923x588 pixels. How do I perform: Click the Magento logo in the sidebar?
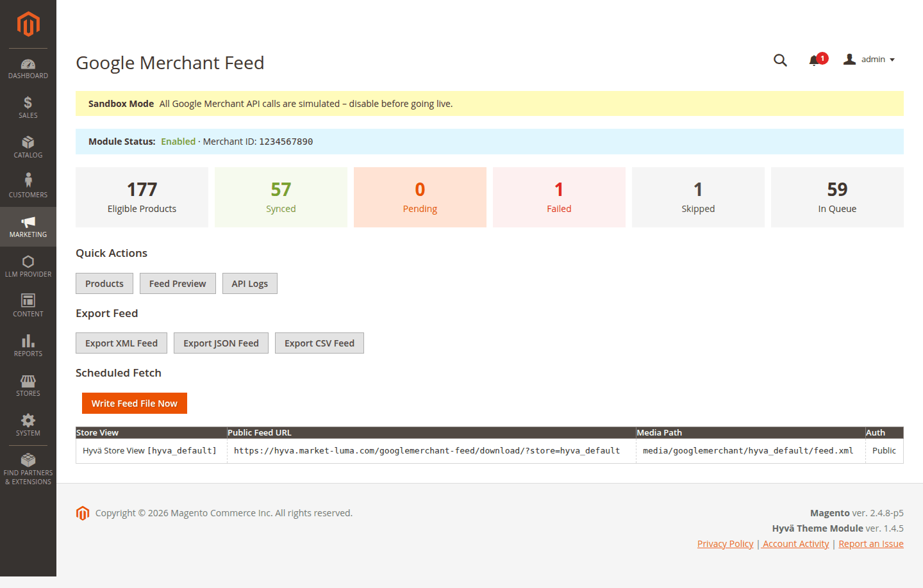pos(28,24)
